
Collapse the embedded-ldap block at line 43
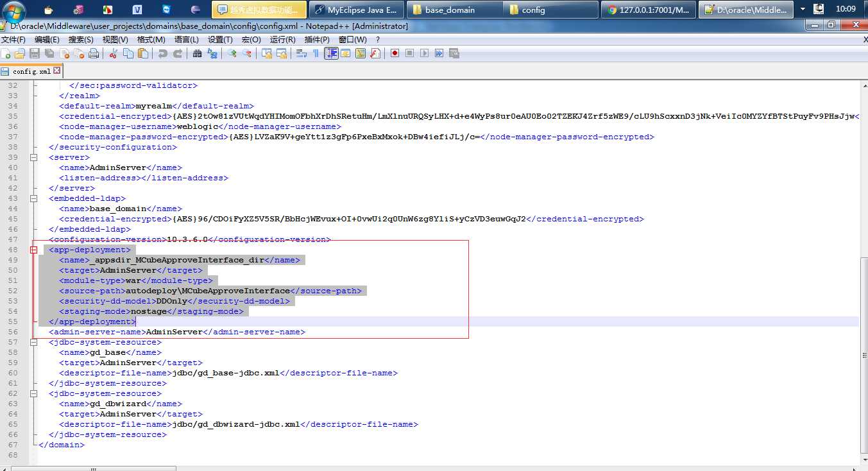pos(33,198)
